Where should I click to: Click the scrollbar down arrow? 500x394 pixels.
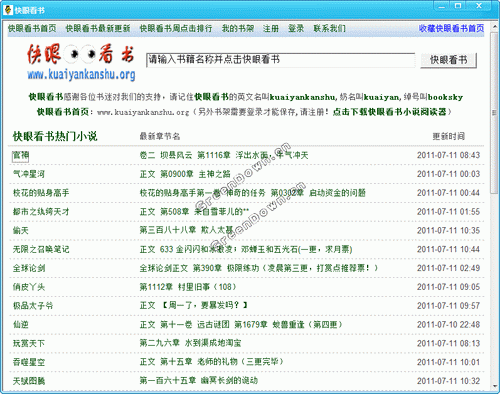tap(494, 387)
